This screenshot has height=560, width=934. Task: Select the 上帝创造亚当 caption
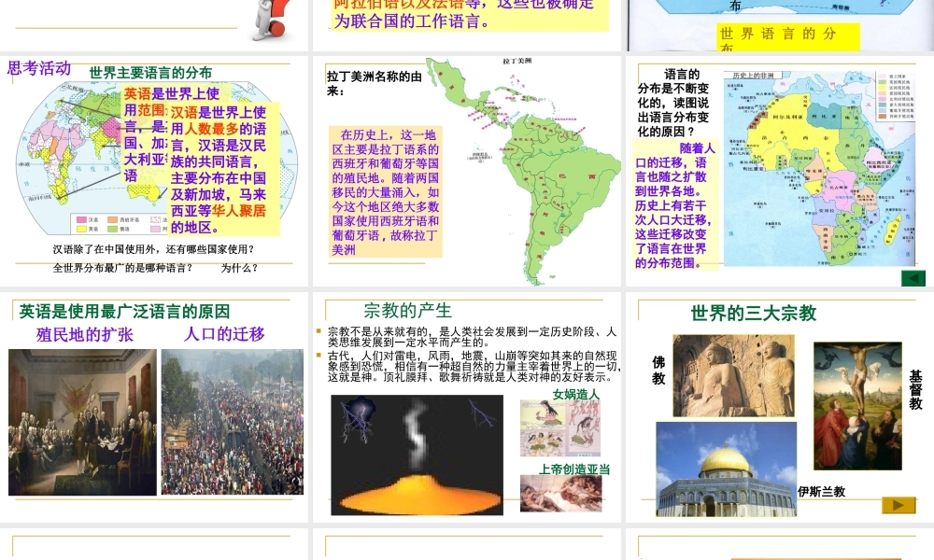(x=574, y=469)
